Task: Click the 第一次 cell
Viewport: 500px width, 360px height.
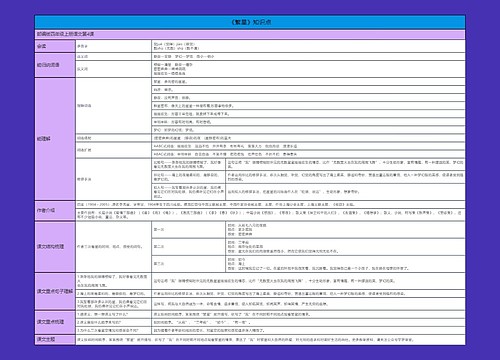Action: click(188, 230)
